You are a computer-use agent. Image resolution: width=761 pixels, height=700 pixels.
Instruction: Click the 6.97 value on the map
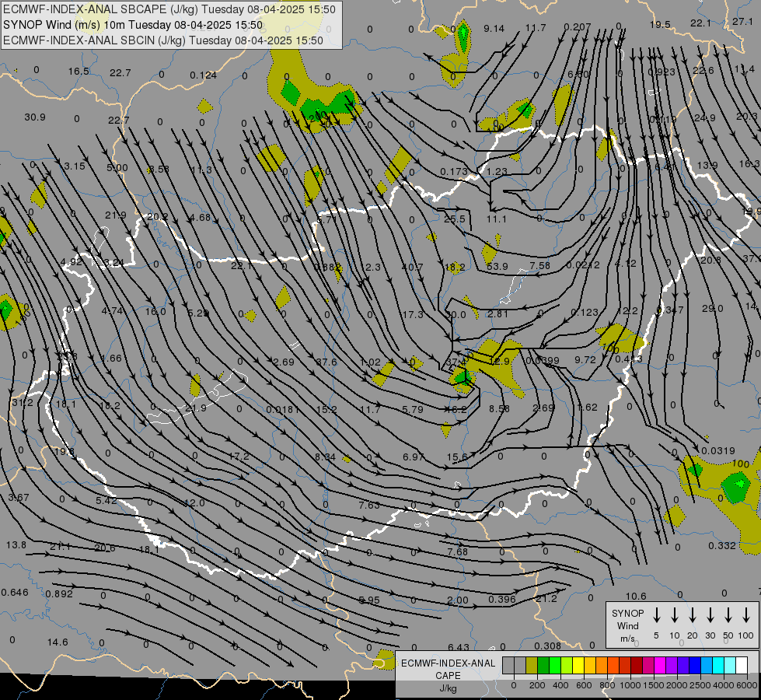(413, 457)
